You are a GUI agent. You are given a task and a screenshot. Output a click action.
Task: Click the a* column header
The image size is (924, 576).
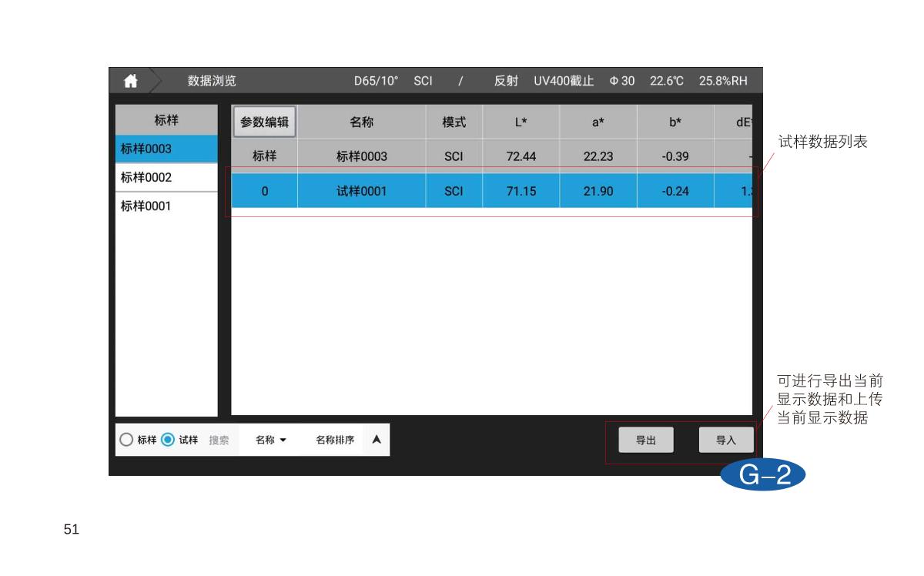coord(598,122)
